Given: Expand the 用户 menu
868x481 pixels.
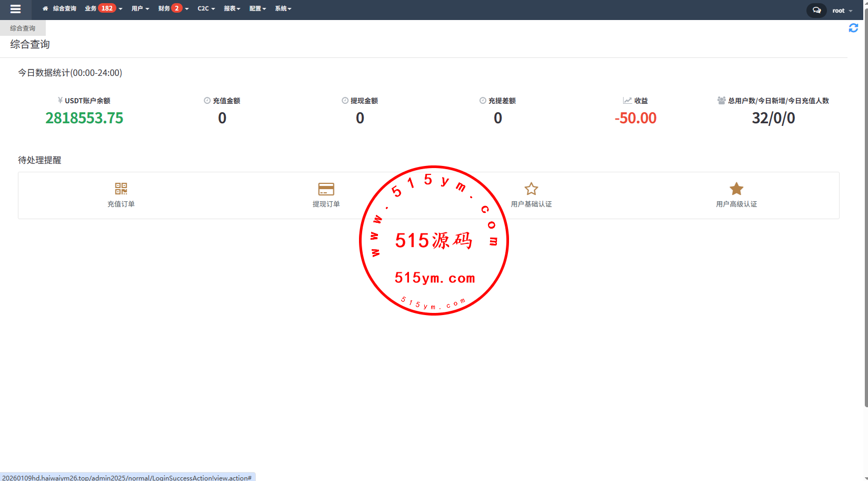Looking at the screenshot, I should coord(140,8).
